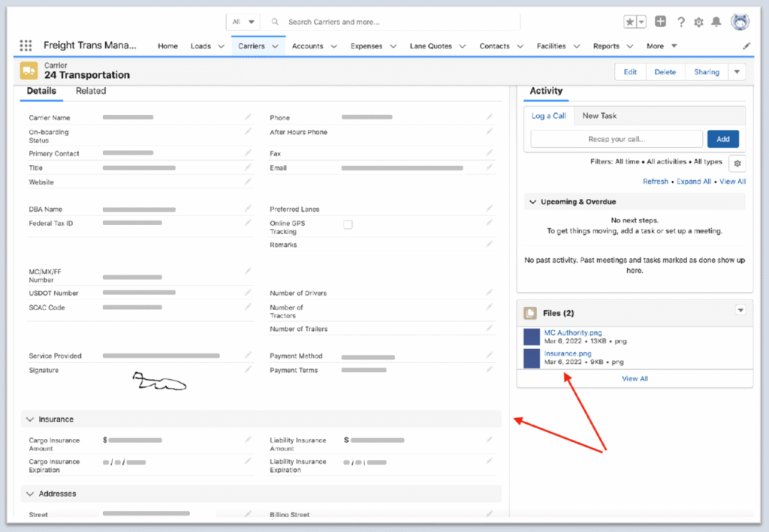Open the MC Authority.png file link
This screenshot has width=769, height=532.
(572, 332)
